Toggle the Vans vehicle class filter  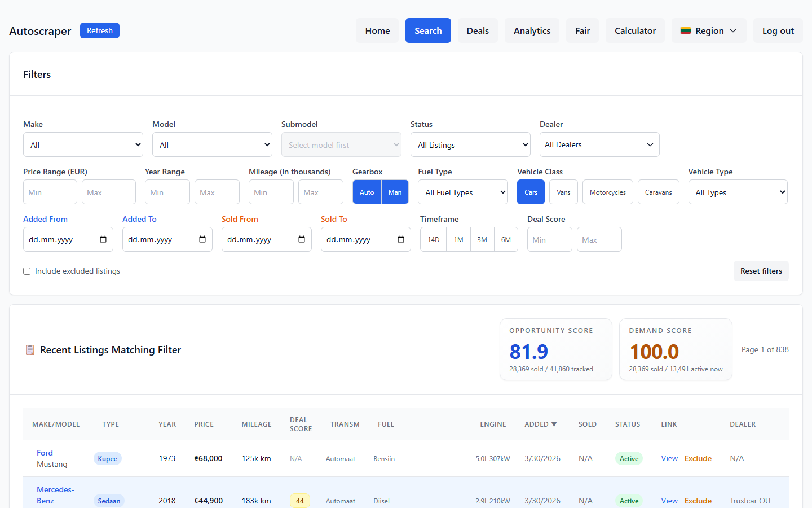click(563, 192)
